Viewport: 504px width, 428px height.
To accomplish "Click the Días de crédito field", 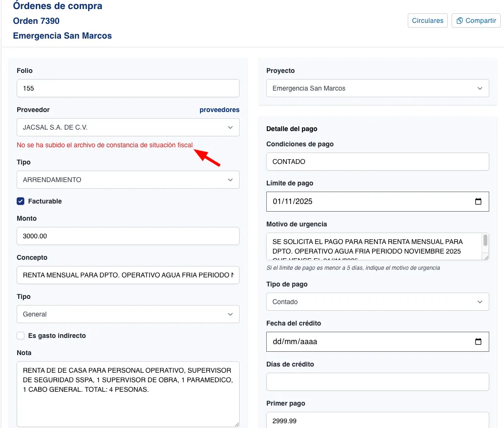I will [377, 382].
